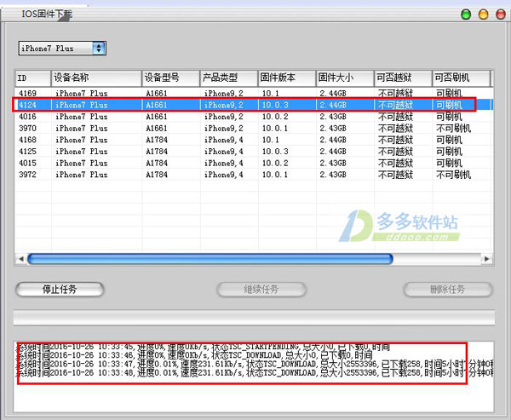Click the 继续任务 button
Screen dimensions: 511x420
pos(261,290)
